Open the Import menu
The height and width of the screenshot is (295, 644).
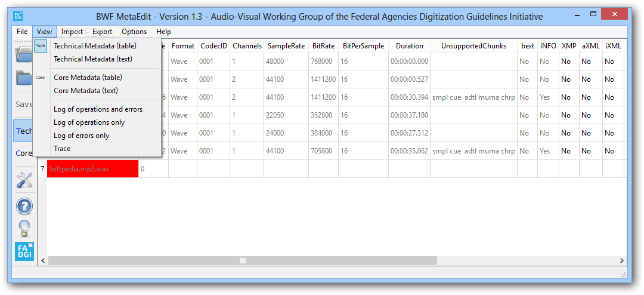[x=72, y=32]
